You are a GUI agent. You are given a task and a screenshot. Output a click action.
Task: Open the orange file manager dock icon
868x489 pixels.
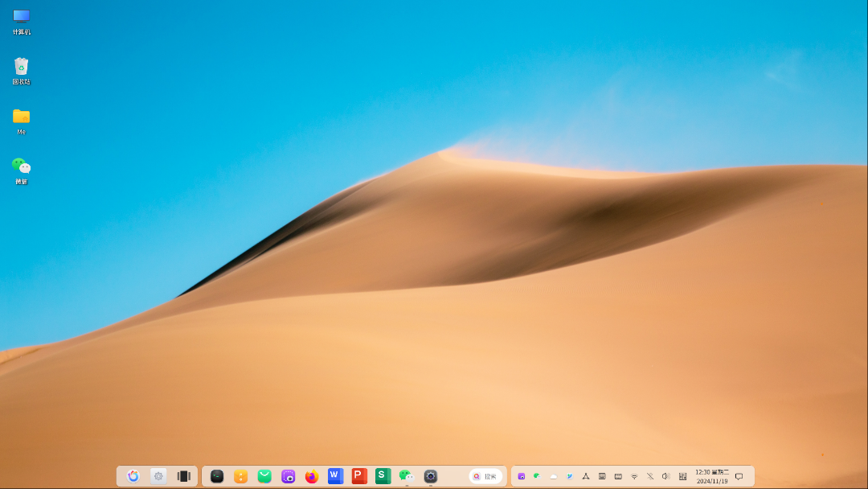[241, 476]
